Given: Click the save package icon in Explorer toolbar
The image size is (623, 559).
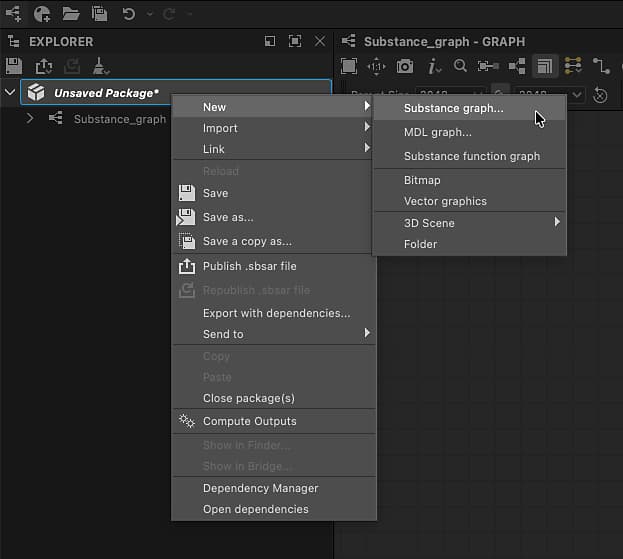Looking at the screenshot, I should (x=14, y=66).
